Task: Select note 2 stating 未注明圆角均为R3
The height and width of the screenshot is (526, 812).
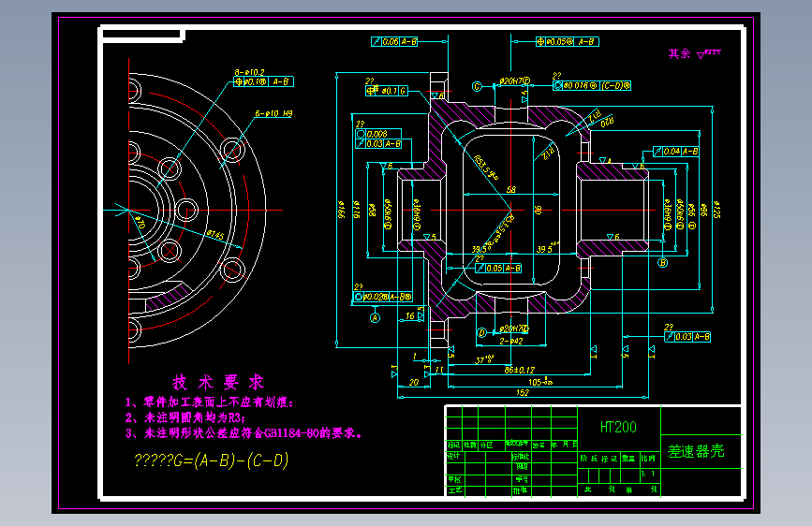Action: (x=185, y=417)
